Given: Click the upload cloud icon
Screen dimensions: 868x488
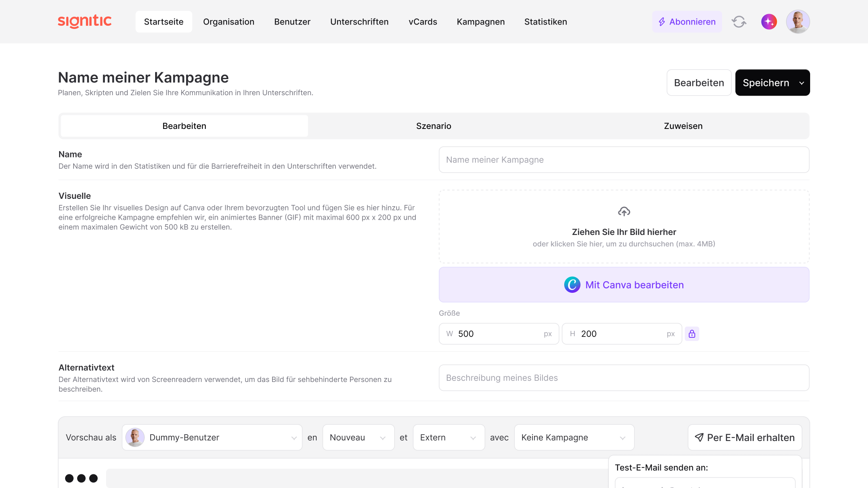Looking at the screenshot, I should (624, 211).
